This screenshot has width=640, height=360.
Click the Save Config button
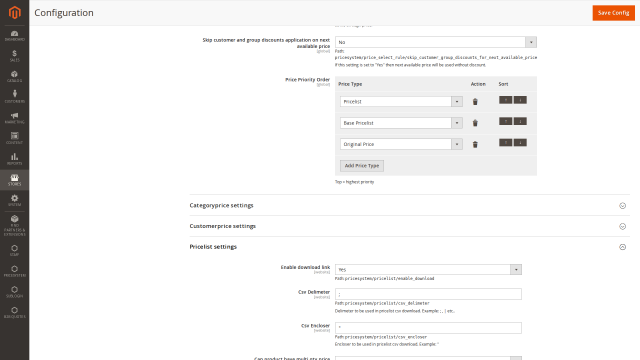[613, 13]
